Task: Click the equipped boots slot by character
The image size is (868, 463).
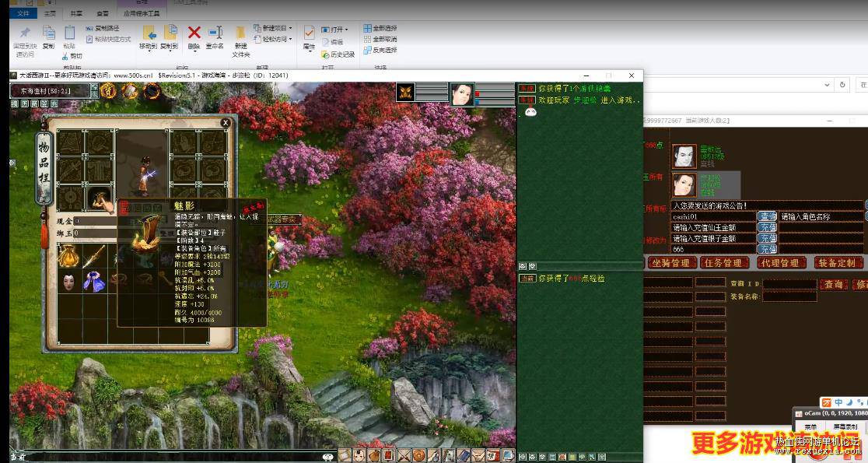Action: pos(100,198)
